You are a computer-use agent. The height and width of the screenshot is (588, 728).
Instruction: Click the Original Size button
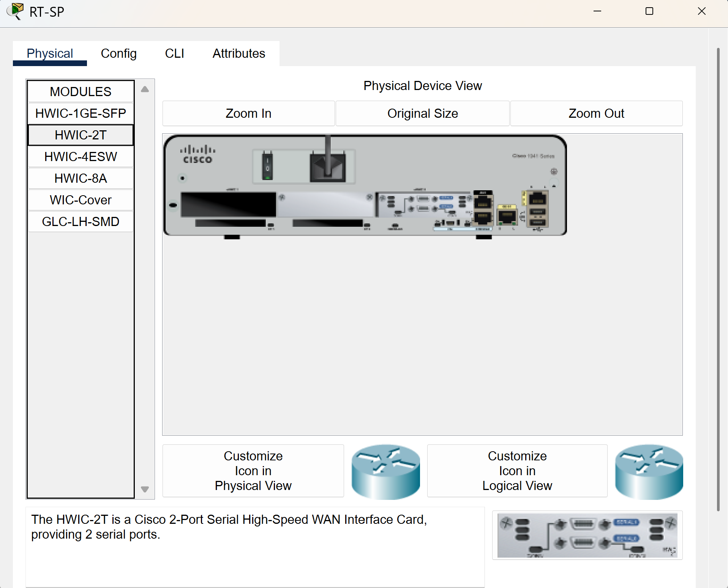point(422,113)
